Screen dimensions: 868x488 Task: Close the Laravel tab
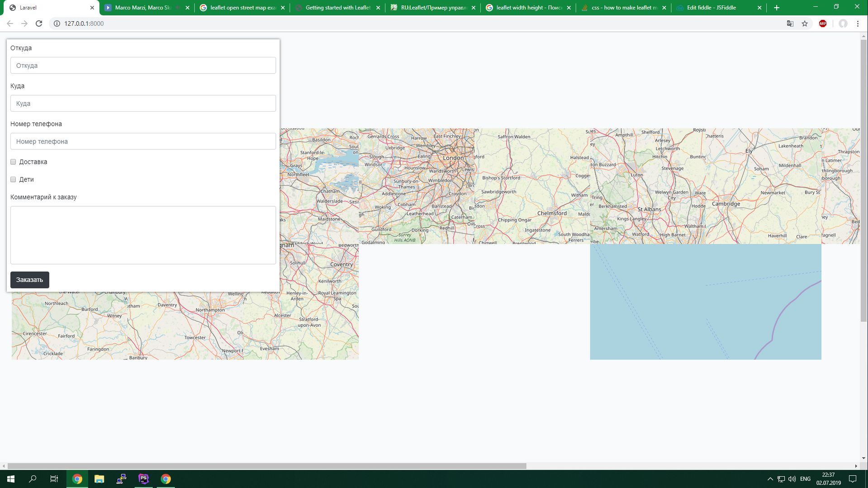click(92, 8)
